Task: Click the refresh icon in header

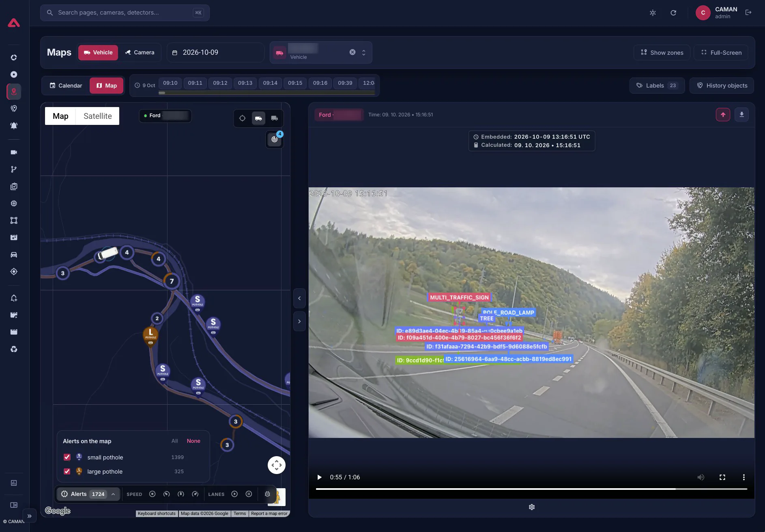Action: (x=673, y=13)
